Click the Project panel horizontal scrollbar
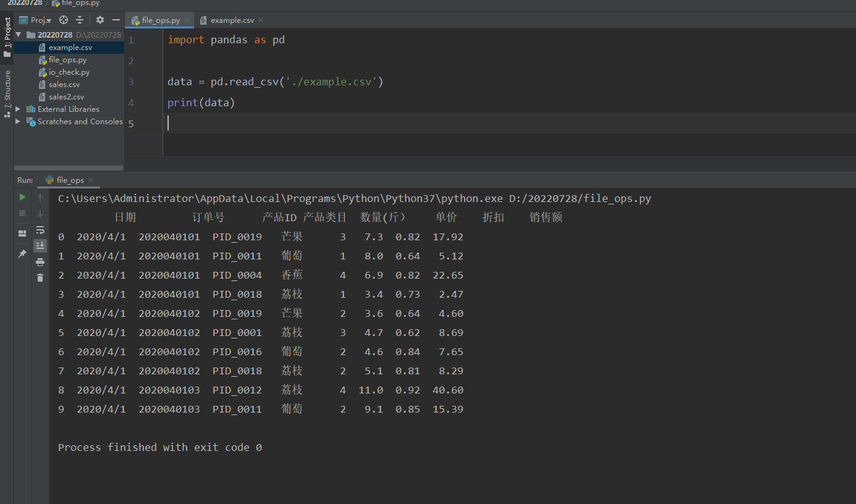 click(69, 168)
